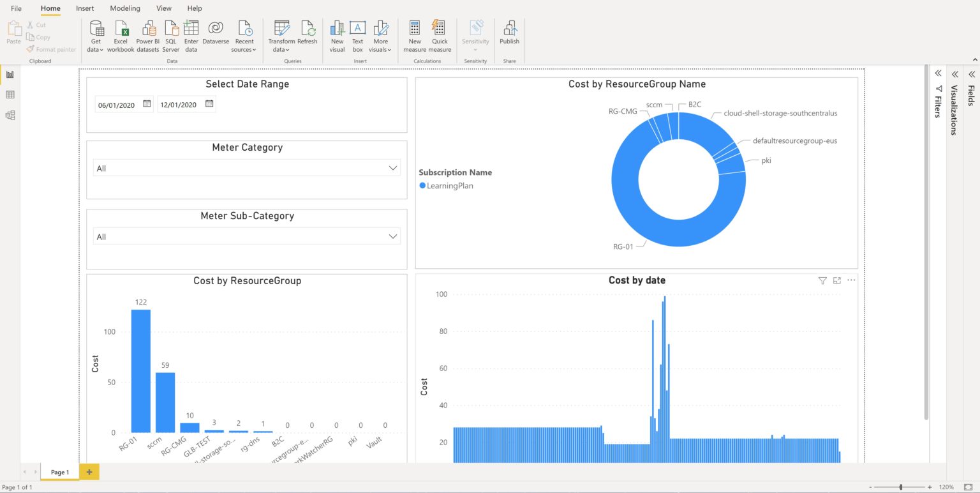Viewport: 980px width, 493px height.
Task: Open the More visuals dropdown
Action: click(380, 36)
